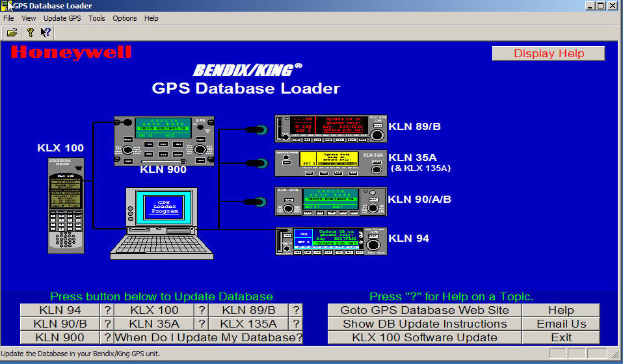The image size is (623, 364).
Task: Click Show DB Update Instructions button
Action: pos(425,324)
